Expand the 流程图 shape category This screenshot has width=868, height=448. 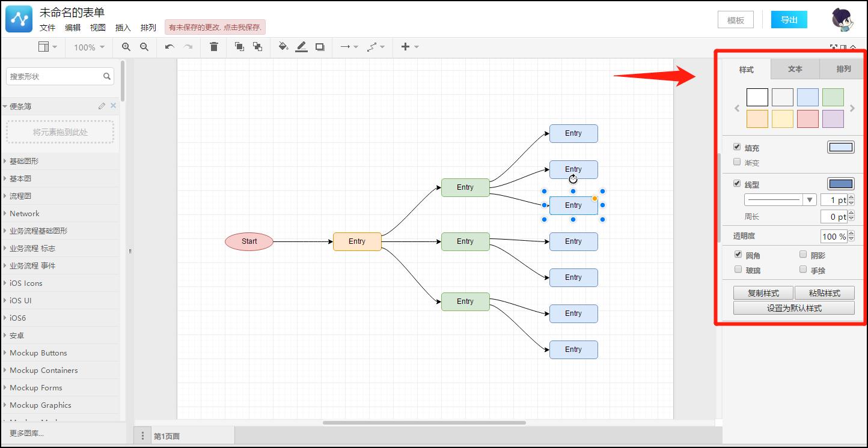(20, 196)
